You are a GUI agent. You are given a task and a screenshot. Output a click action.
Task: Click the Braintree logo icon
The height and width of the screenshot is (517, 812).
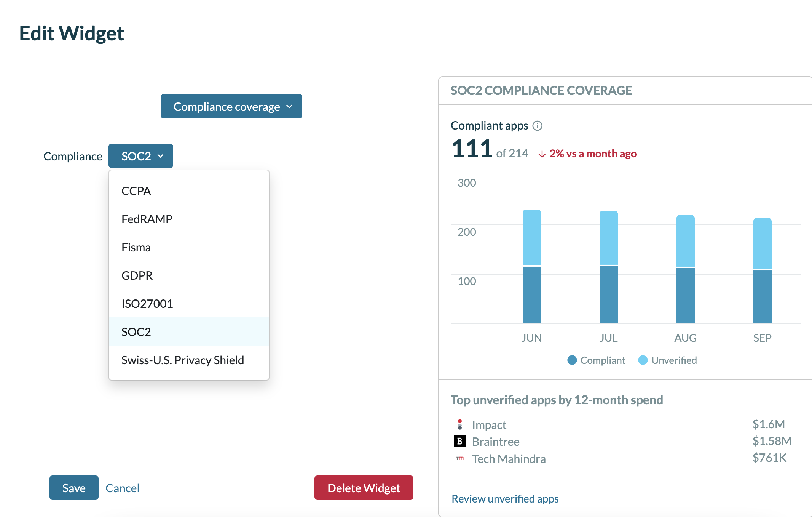pos(459,441)
